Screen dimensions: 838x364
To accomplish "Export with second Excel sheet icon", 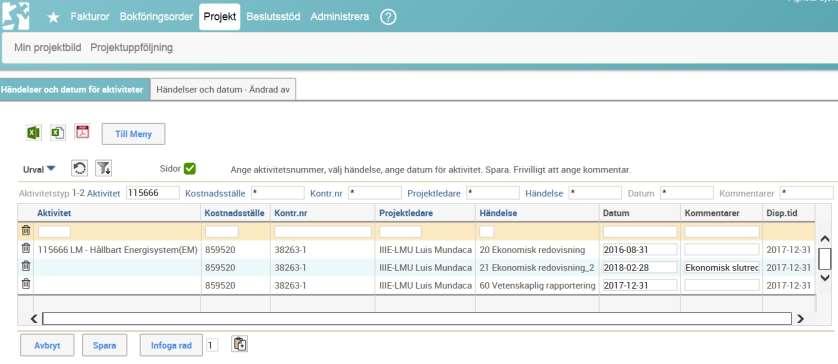I will click(x=57, y=133).
